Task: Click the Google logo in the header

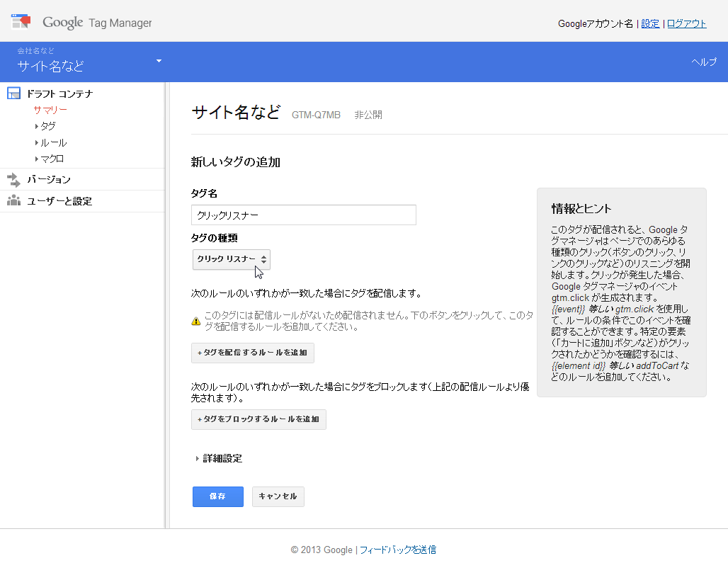Action: click(x=62, y=22)
